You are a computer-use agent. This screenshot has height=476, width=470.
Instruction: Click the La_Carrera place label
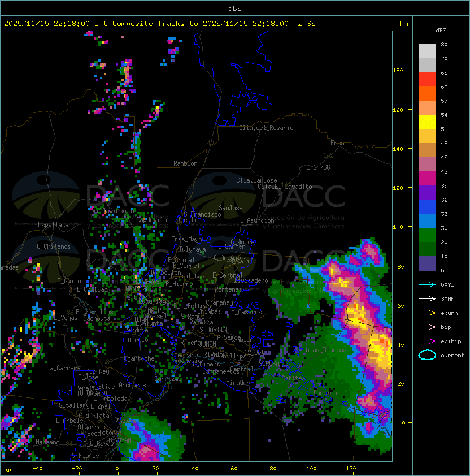(x=63, y=368)
